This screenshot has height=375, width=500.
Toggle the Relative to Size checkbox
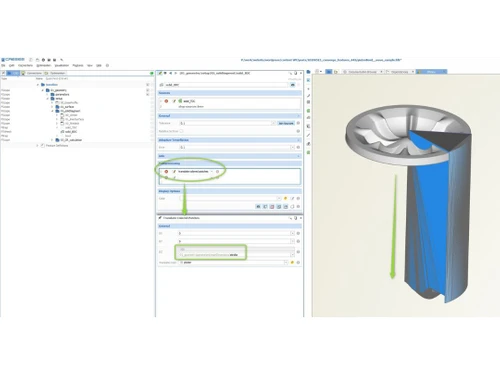pyautogui.click(x=182, y=131)
